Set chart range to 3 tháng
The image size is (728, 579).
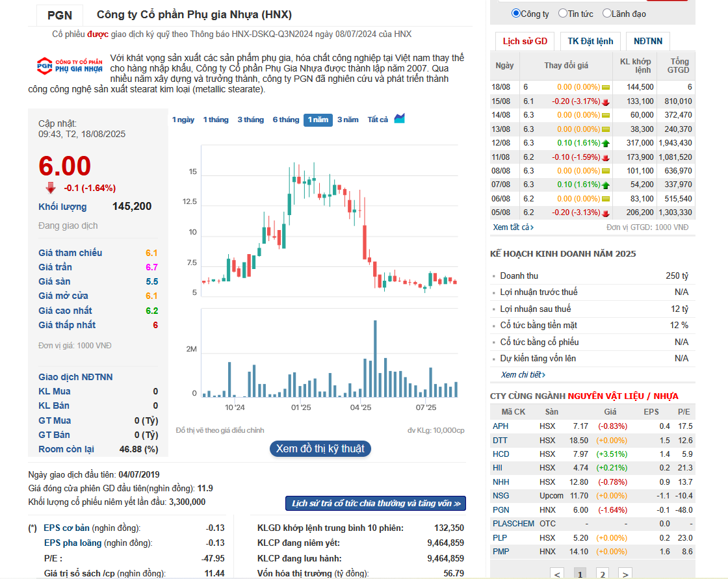251,120
